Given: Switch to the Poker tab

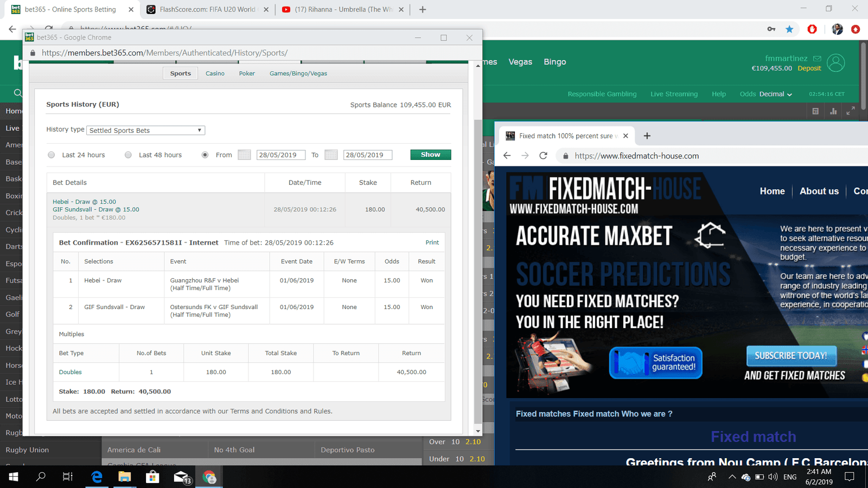Looking at the screenshot, I should click(247, 74).
